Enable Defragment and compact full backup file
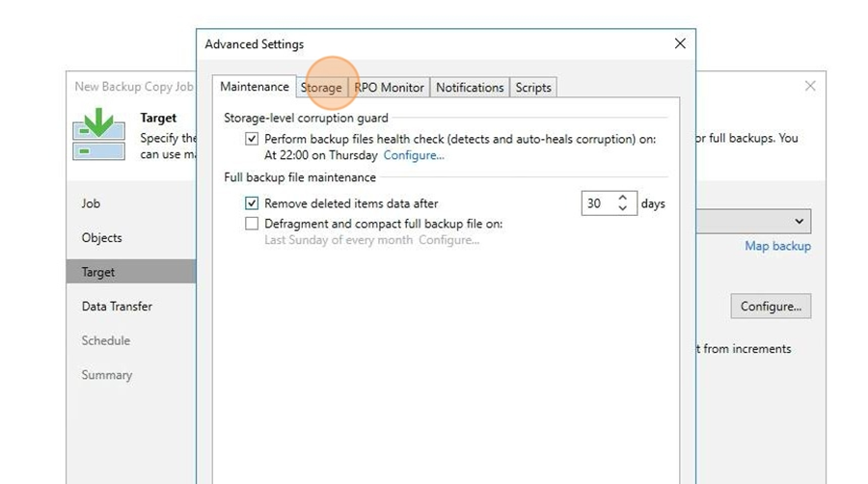Screen dimensions: 868x484 (x=252, y=224)
